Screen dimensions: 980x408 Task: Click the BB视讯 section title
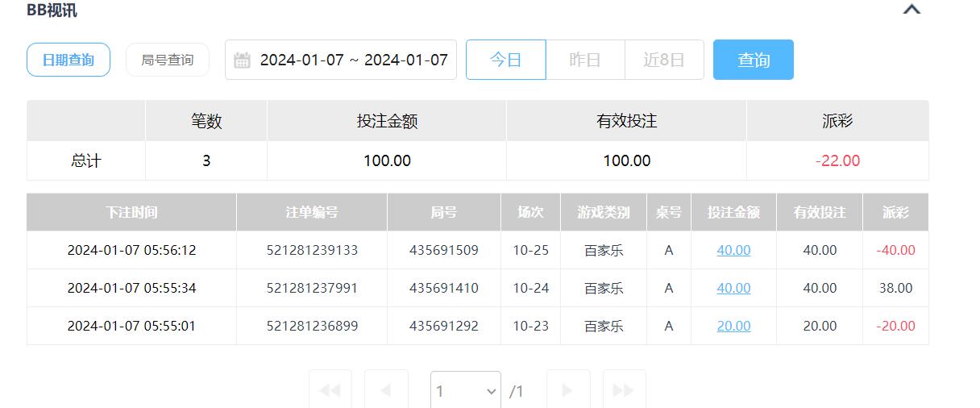coord(52,10)
